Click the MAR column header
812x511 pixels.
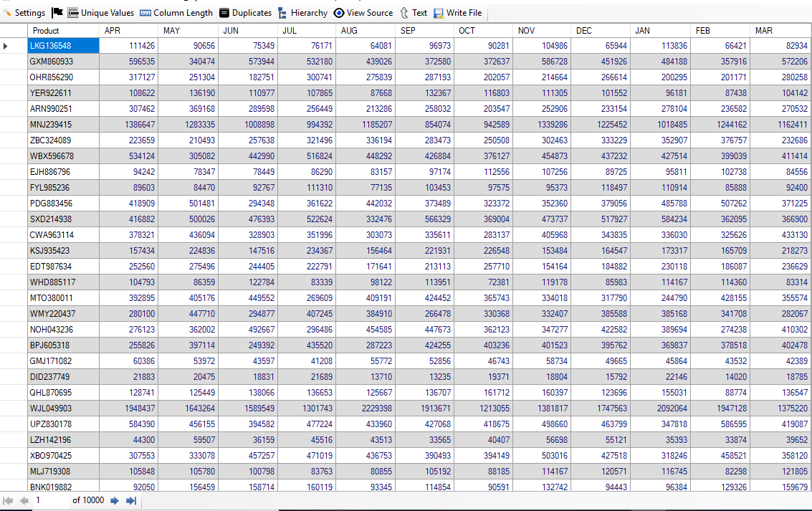pos(780,31)
